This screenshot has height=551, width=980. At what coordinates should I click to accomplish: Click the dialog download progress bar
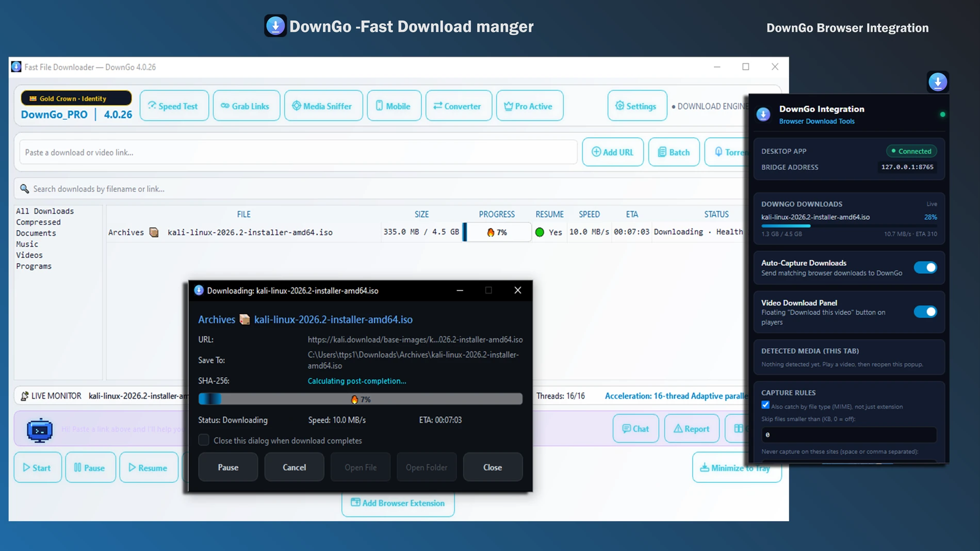360,399
